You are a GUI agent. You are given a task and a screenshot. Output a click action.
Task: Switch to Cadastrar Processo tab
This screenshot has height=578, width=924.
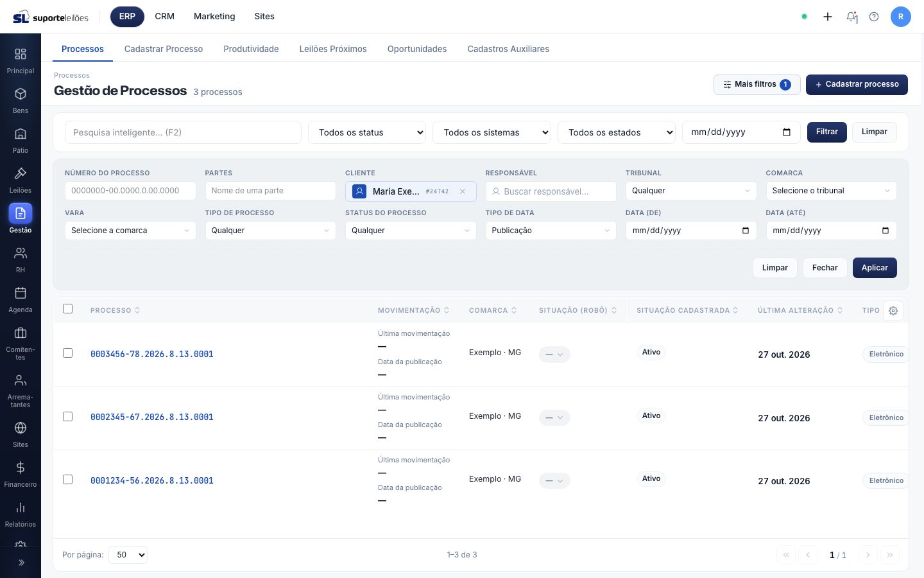pos(164,49)
